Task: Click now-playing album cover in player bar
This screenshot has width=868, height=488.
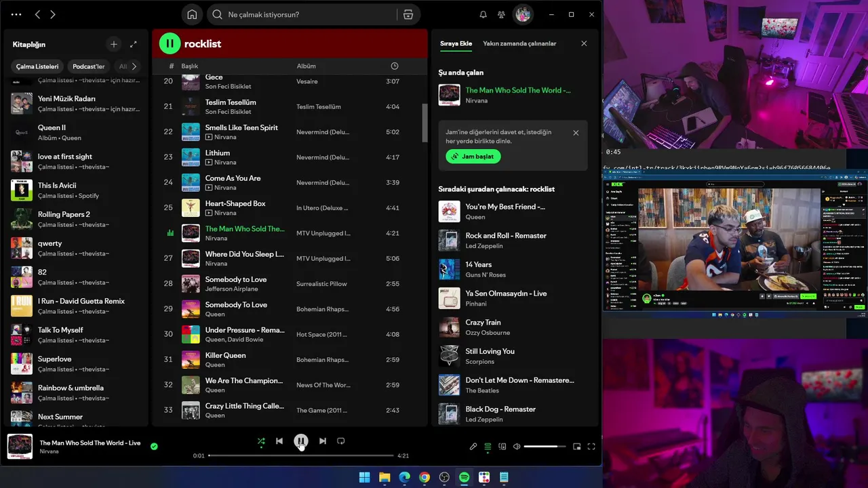Action: point(20,447)
